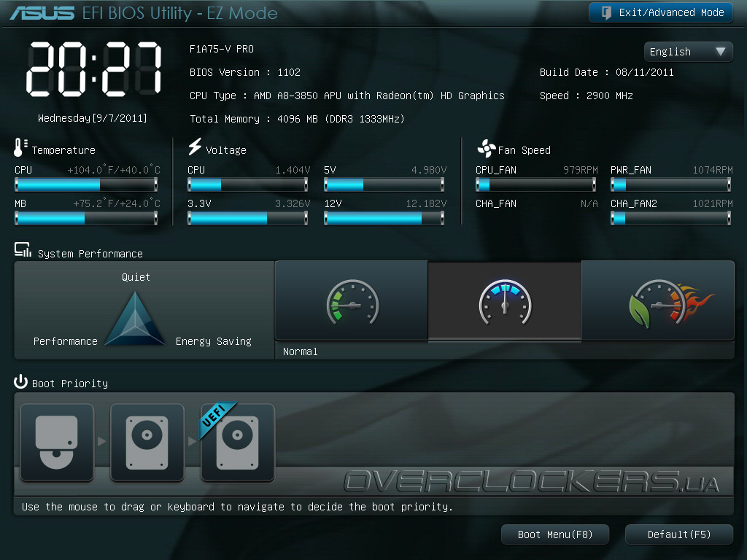
Task: Click the 5V voltage bar
Action: pyautogui.click(x=384, y=184)
